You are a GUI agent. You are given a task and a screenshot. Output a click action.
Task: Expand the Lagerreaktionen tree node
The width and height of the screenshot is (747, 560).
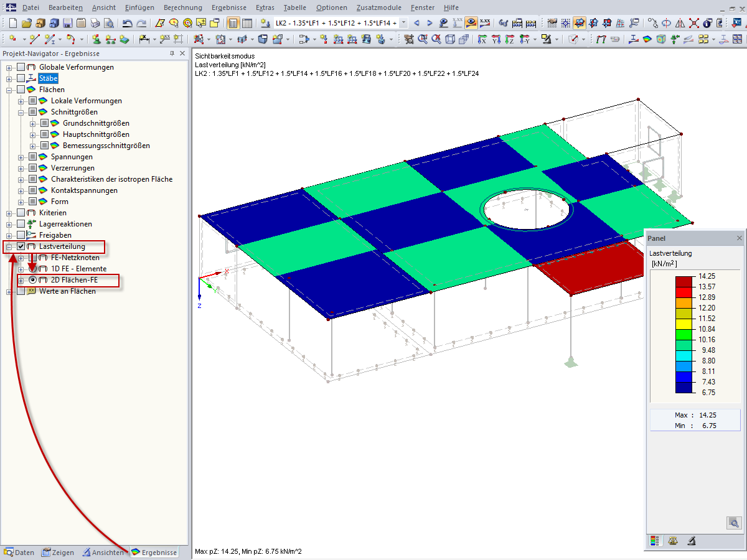[x=9, y=224]
